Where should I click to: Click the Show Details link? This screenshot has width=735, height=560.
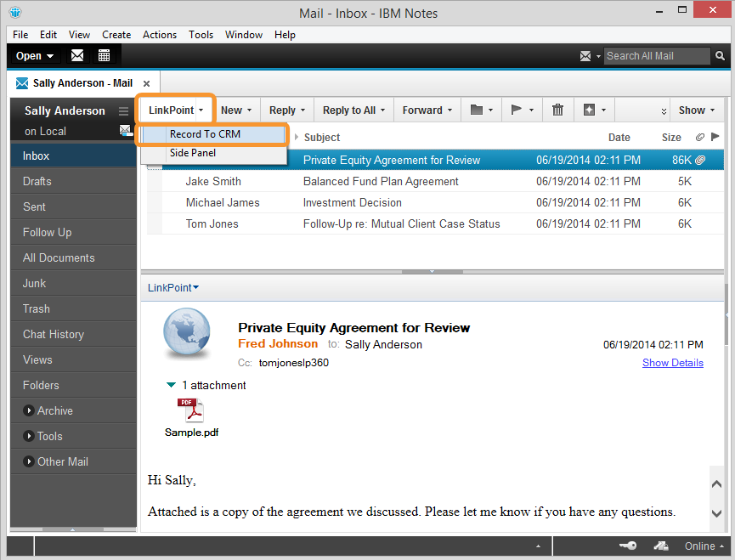tap(673, 363)
